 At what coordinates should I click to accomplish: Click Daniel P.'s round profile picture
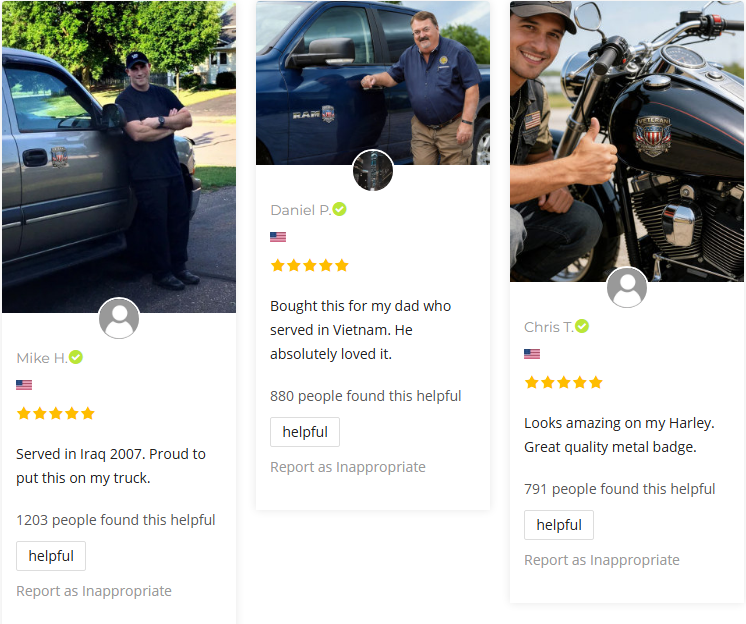pyautogui.click(x=373, y=170)
